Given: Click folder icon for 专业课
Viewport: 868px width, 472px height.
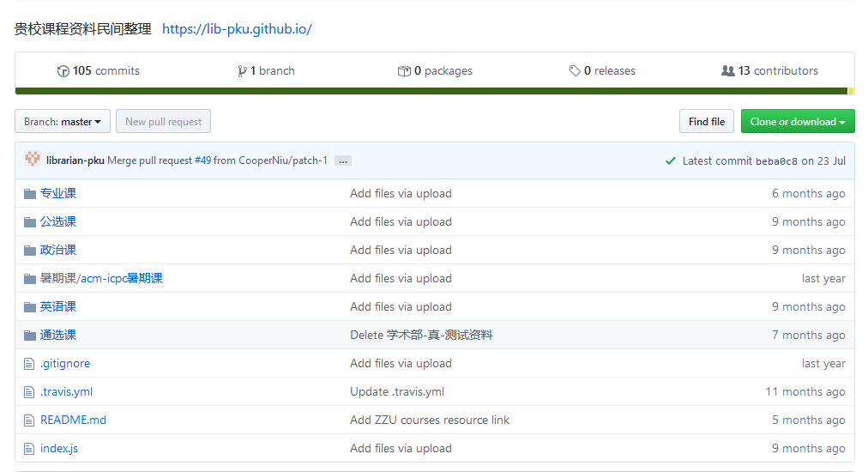Looking at the screenshot, I should 30,193.
